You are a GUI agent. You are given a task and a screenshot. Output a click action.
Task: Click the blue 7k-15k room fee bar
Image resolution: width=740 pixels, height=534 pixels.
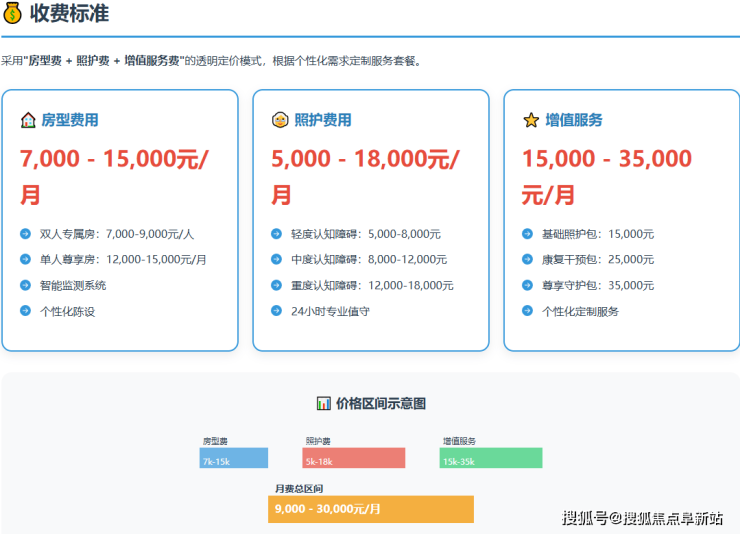(233, 458)
